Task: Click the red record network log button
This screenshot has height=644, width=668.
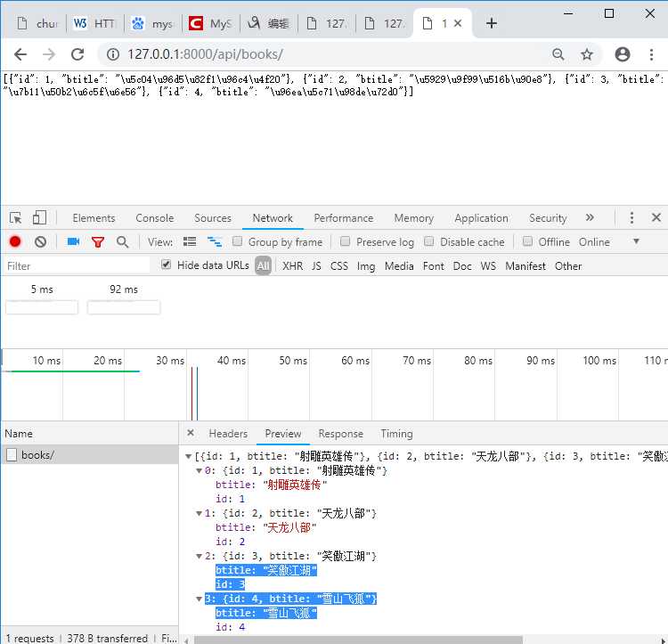Action: [15, 241]
